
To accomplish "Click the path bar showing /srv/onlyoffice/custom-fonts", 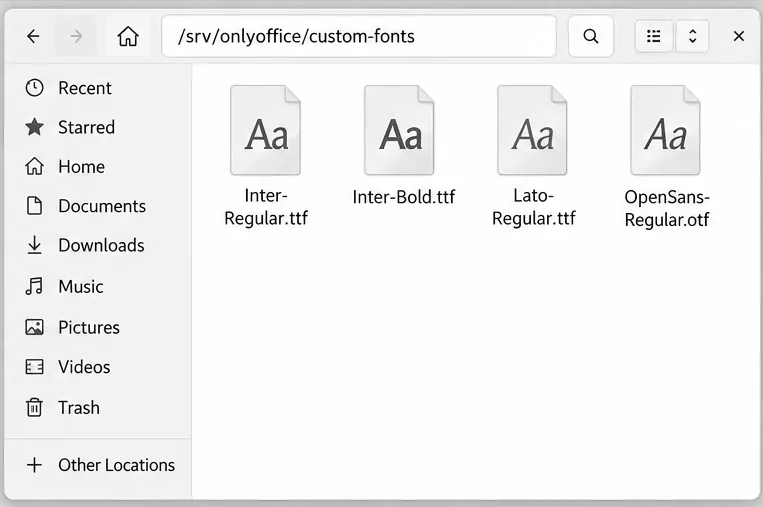I will point(359,36).
